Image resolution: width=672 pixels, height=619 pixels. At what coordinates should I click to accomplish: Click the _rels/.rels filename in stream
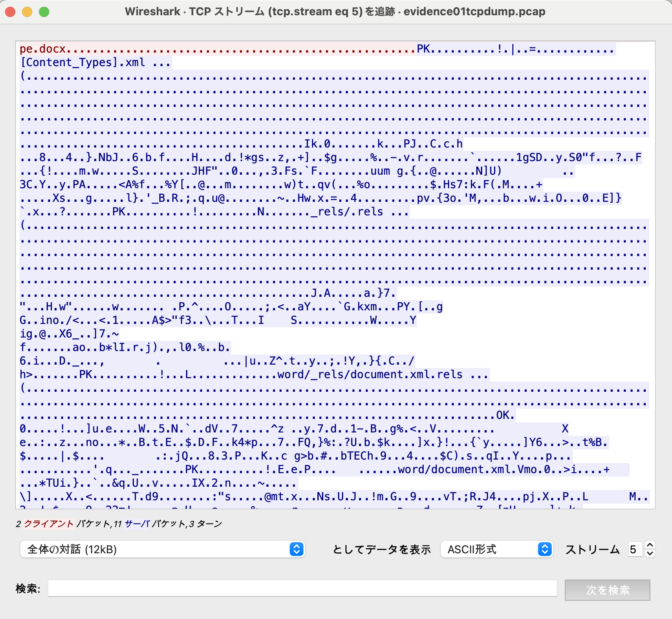tap(347, 212)
